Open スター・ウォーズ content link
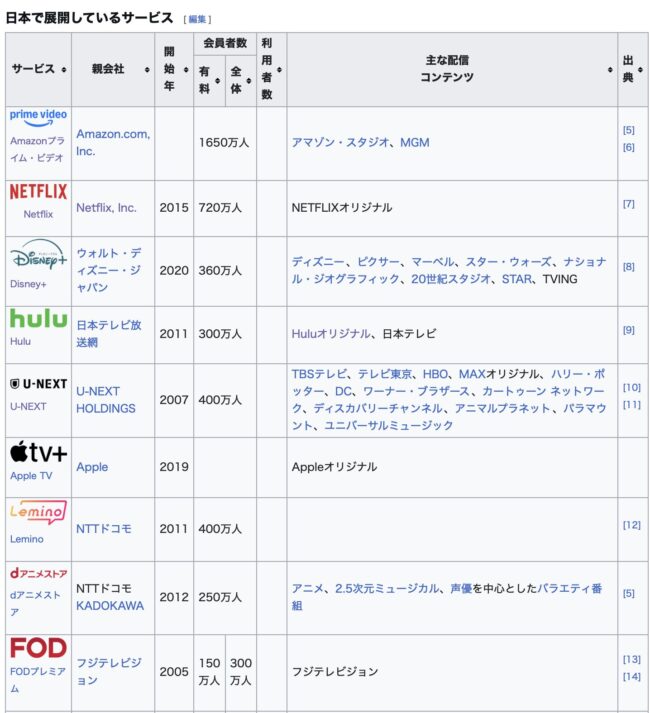This screenshot has height=713, width=650. (x=508, y=262)
